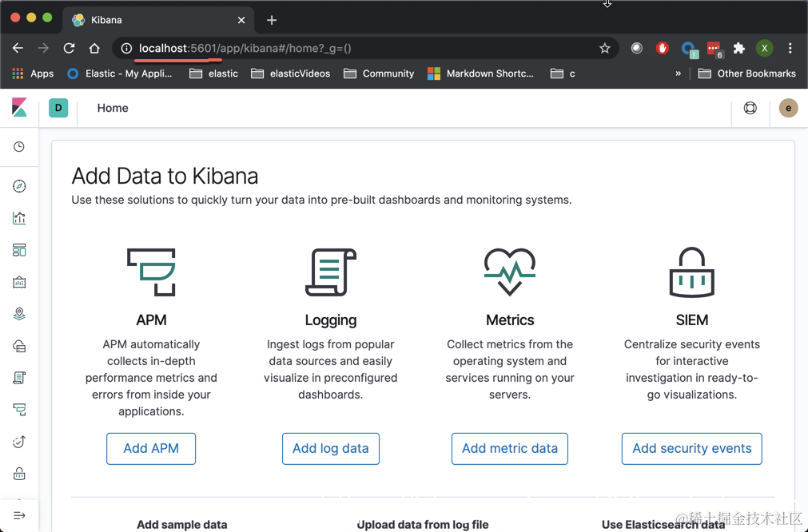808x532 pixels.
Task: Open Maps pin icon in sidebar
Action: [x=19, y=314]
